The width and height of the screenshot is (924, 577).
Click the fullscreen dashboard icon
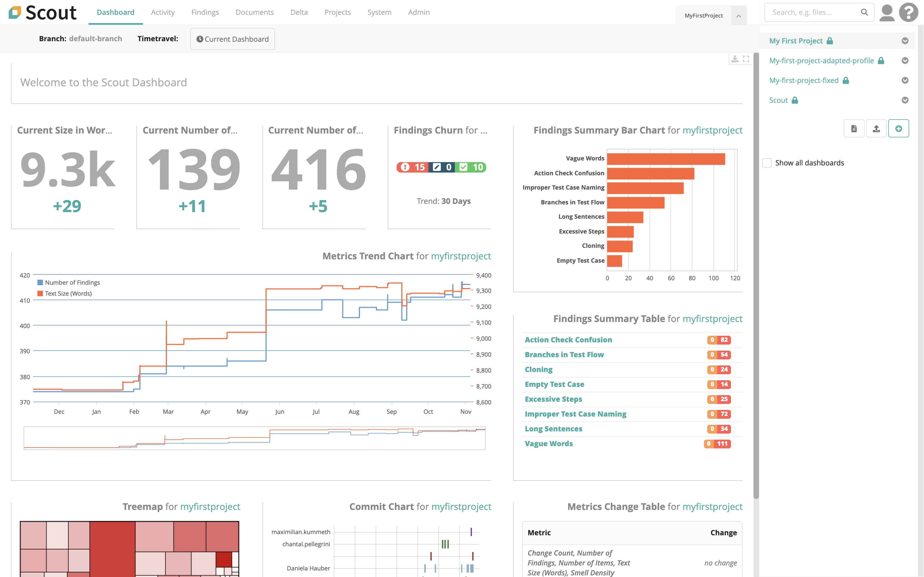[746, 59]
